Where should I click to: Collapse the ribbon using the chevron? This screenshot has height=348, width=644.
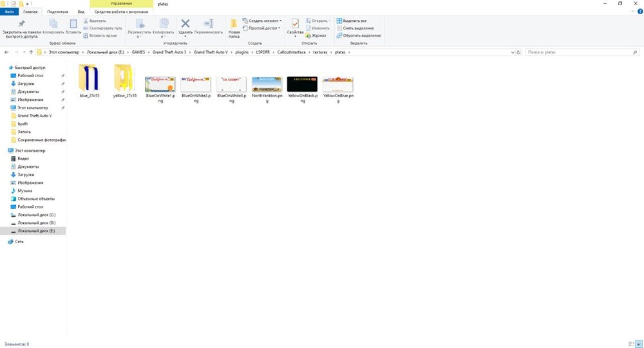(x=633, y=12)
